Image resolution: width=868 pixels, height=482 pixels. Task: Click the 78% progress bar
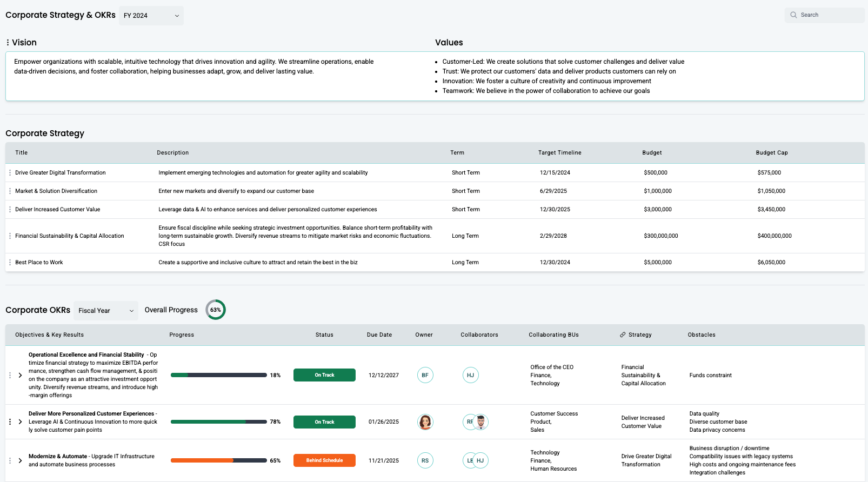(x=218, y=422)
